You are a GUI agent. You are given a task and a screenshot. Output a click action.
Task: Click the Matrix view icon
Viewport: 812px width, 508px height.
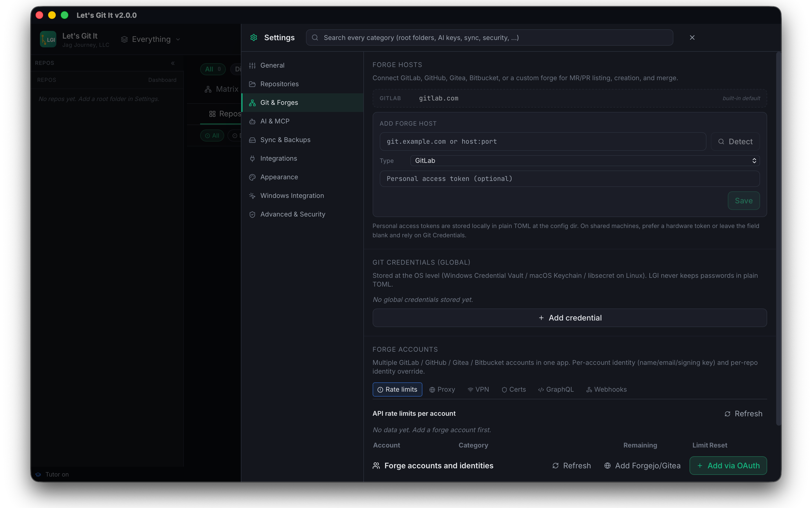click(208, 89)
